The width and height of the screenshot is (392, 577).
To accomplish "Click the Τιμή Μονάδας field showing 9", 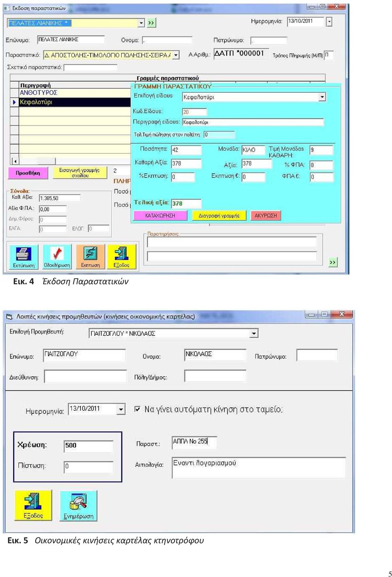I will (x=321, y=150).
